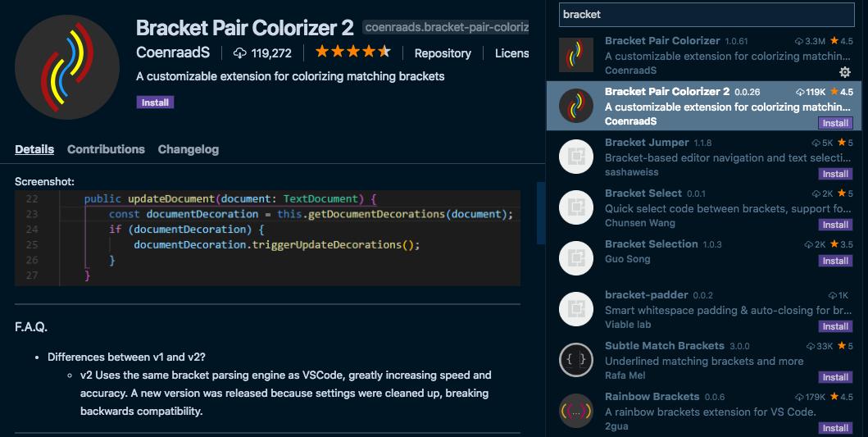
Task: Install the Bracket Select extension
Action: [835, 225]
